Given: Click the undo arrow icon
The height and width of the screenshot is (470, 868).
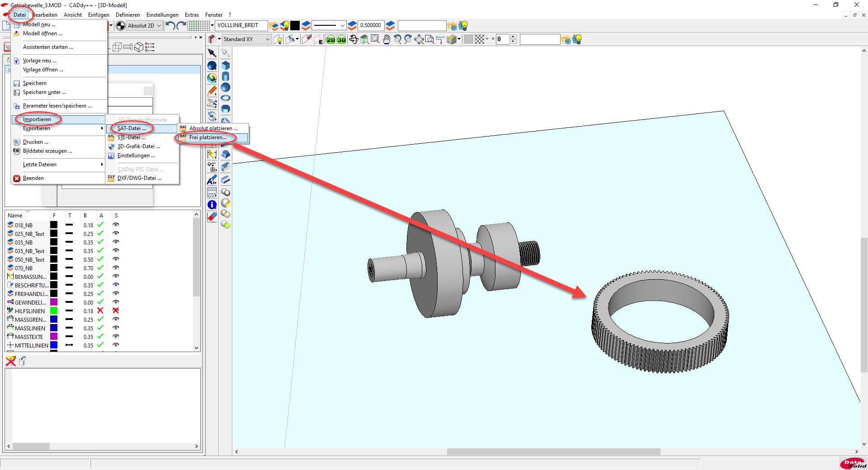Looking at the screenshot, I should (x=170, y=25).
